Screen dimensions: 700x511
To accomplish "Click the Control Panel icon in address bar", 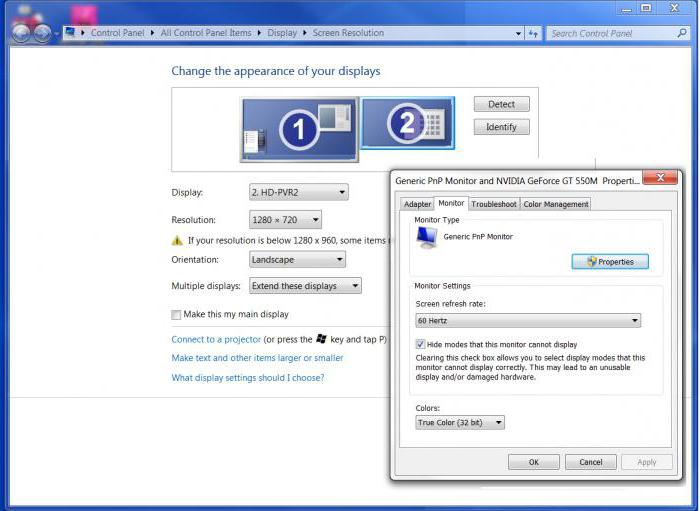I will tap(70, 32).
